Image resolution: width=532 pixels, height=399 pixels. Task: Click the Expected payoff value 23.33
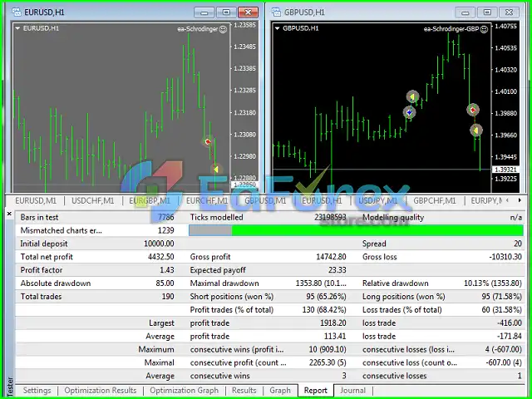point(337,270)
